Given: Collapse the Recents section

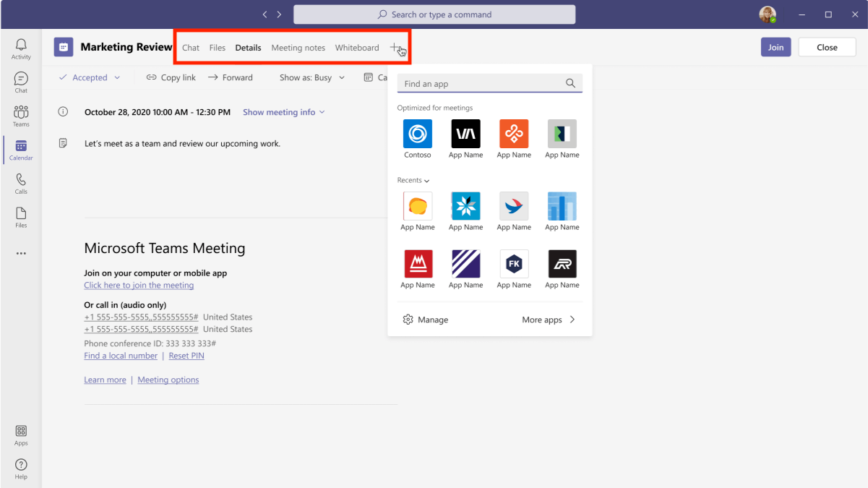Looking at the screenshot, I should pos(413,180).
